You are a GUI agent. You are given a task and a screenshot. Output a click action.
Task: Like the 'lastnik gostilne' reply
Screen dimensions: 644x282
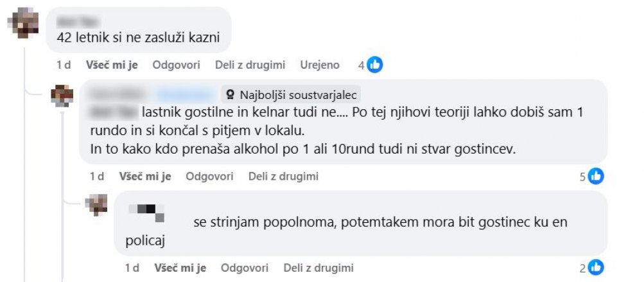145,176
